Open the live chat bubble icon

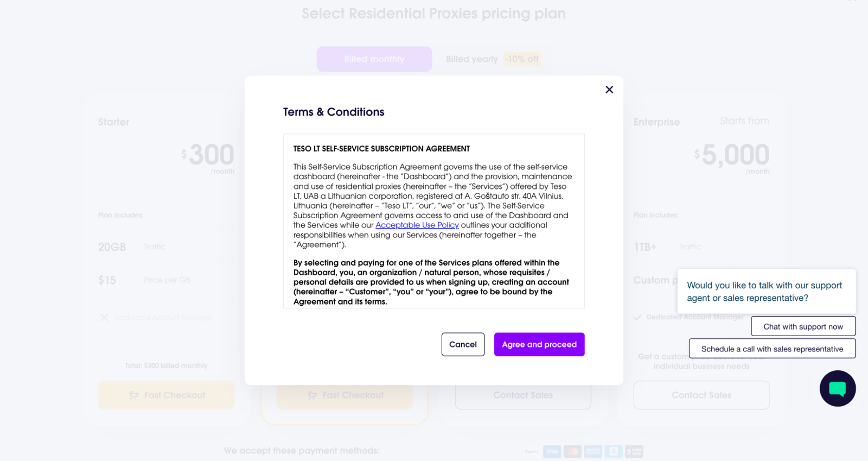837,388
